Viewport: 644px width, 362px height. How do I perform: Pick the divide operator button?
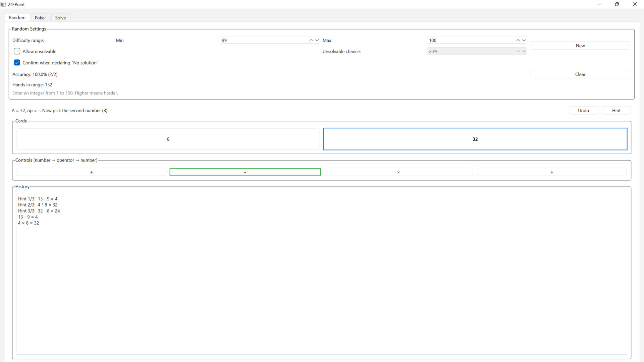point(551,172)
